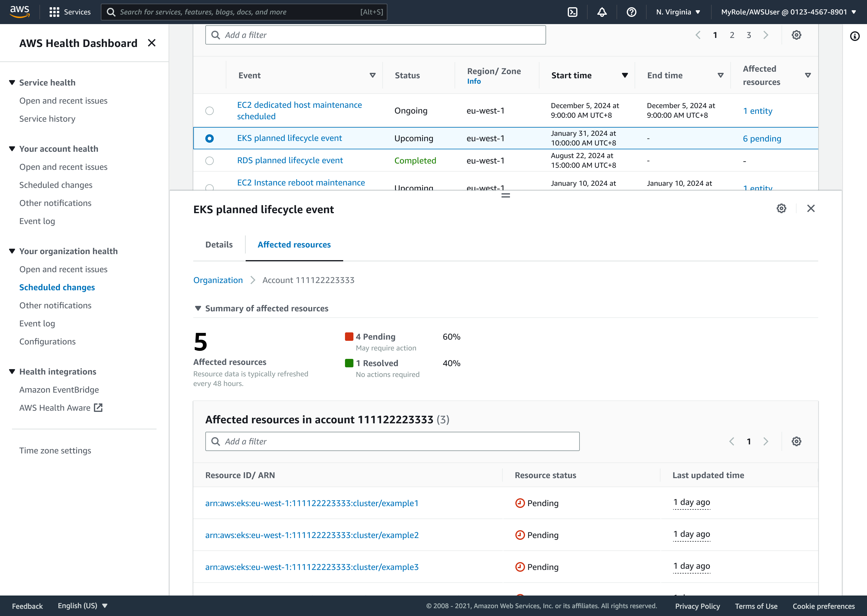867x616 pixels.
Task: Select the EKS planned lifecycle event radio button
Action: click(209, 138)
